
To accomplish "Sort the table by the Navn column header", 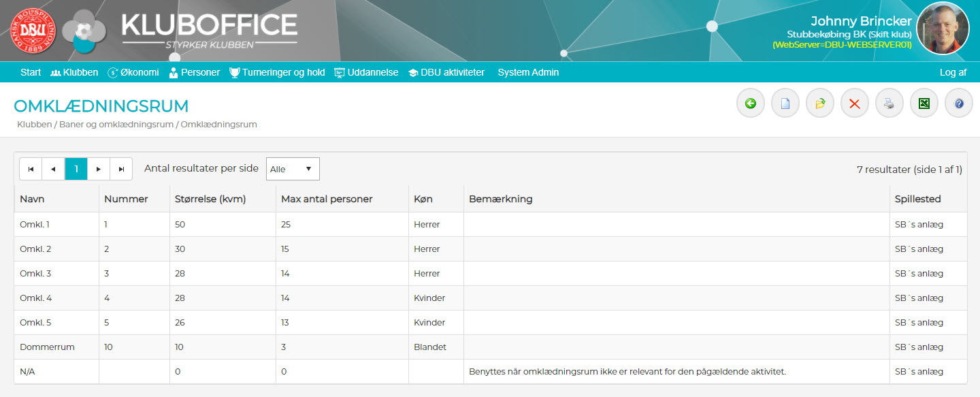I will pyautogui.click(x=32, y=199).
